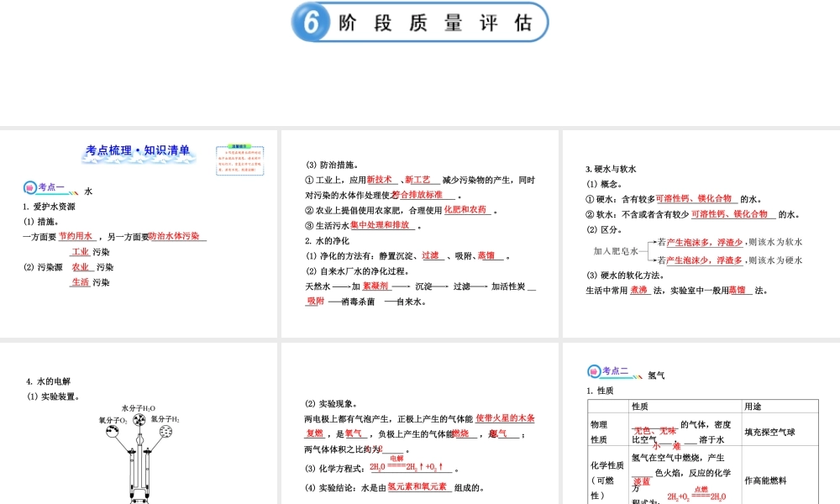Click the red answer 节约用水
840x504 pixels.
76,236
